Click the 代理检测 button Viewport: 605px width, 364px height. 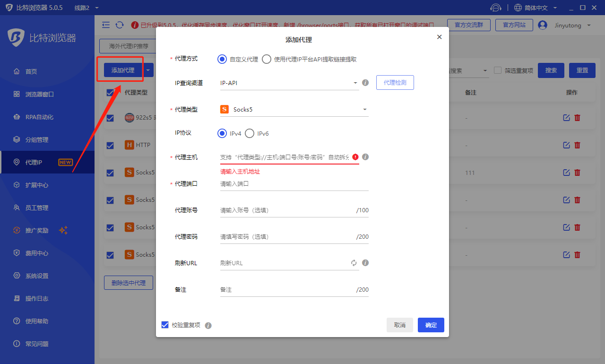click(395, 83)
